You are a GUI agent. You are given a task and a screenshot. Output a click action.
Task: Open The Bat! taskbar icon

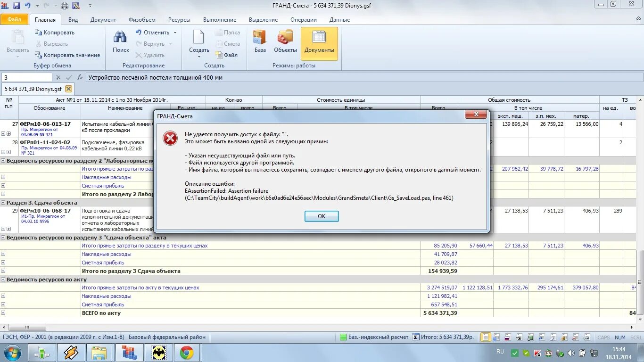pyautogui.click(x=158, y=353)
